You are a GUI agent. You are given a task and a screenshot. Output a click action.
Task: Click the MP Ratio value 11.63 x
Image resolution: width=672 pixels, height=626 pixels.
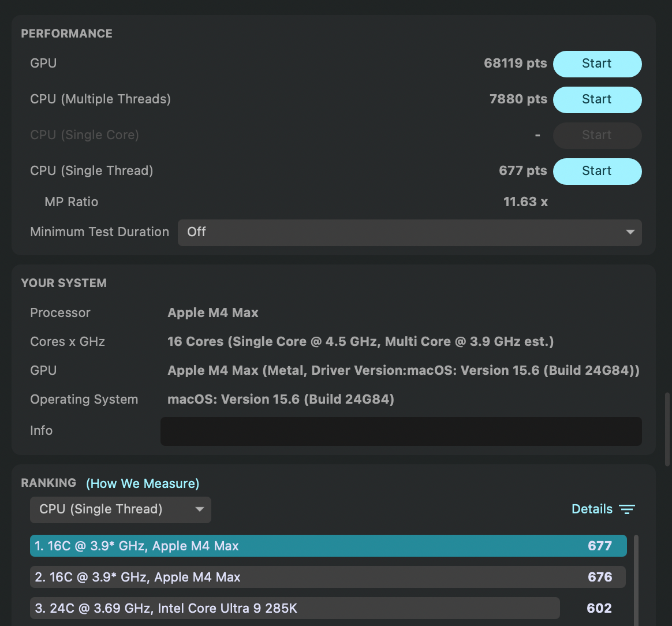(x=525, y=202)
